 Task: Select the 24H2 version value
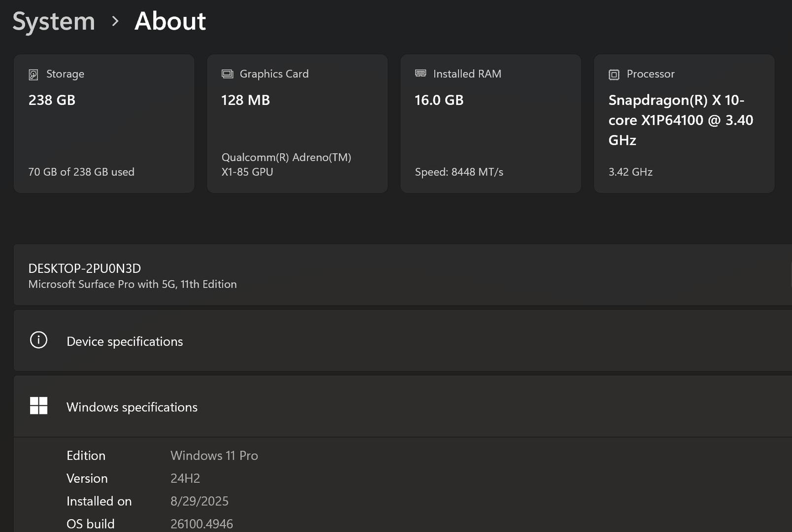185,478
